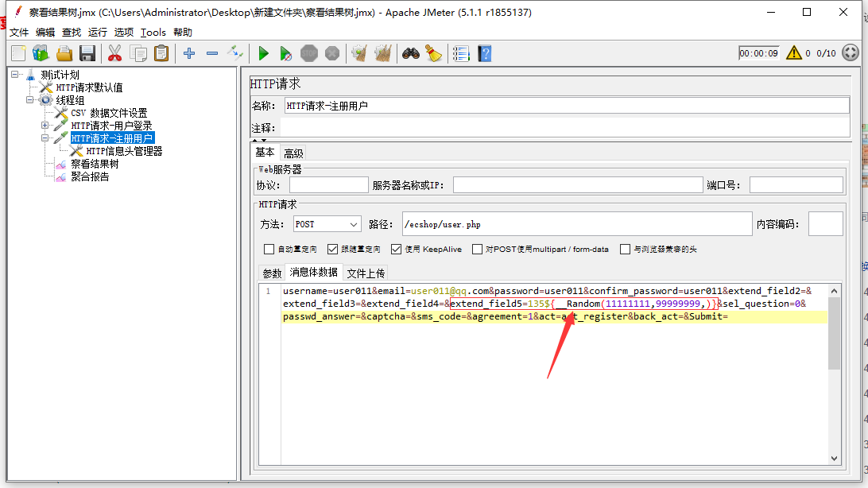The image size is (868, 488).
Task: Select HTTP信息头管理器 in the tree
Action: [x=124, y=151]
